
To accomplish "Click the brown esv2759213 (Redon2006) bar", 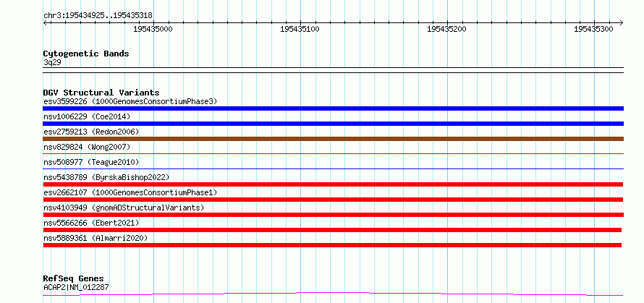I will [x=333, y=139].
